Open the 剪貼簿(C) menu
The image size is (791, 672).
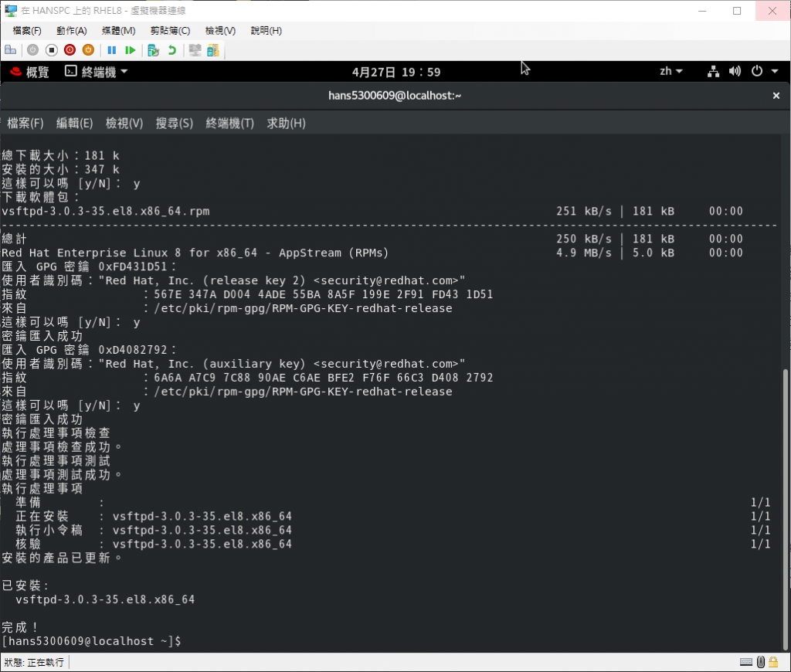[x=170, y=31]
